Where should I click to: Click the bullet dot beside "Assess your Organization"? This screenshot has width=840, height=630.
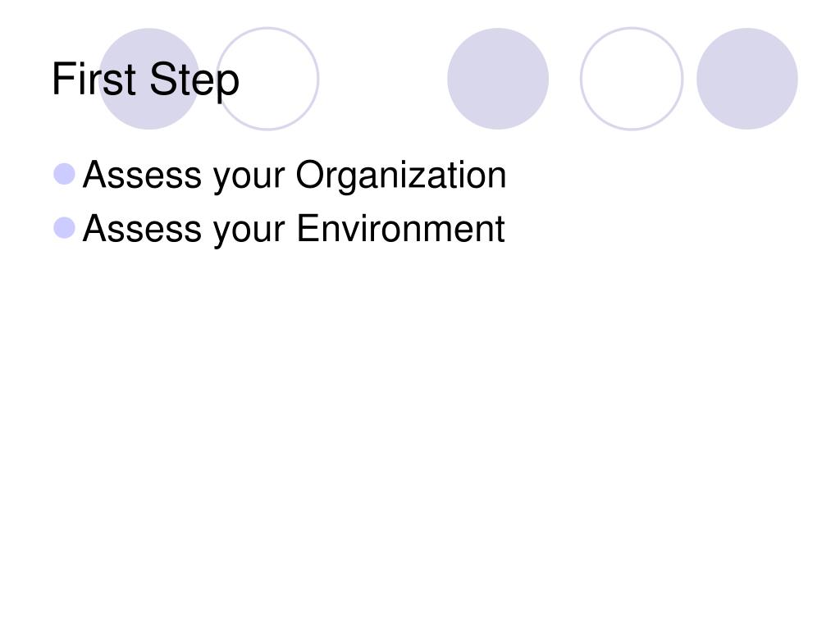point(64,174)
